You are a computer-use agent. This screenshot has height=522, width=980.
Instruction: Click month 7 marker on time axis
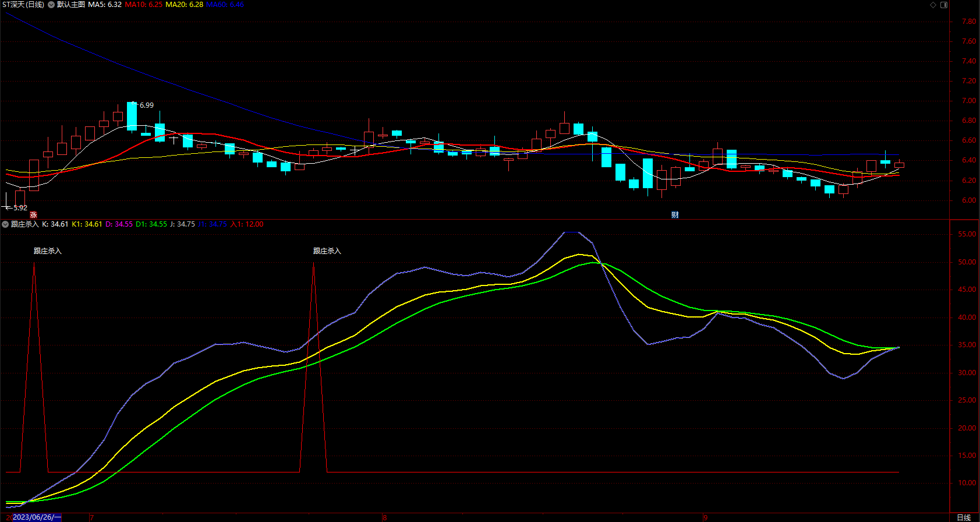click(x=91, y=517)
